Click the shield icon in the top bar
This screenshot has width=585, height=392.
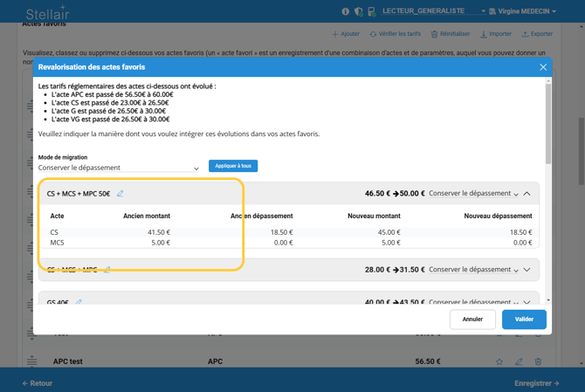coord(358,11)
